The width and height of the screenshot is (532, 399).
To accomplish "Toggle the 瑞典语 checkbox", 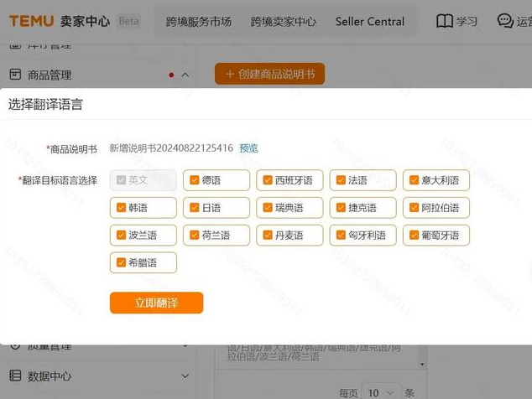I will click(x=268, y=208).
